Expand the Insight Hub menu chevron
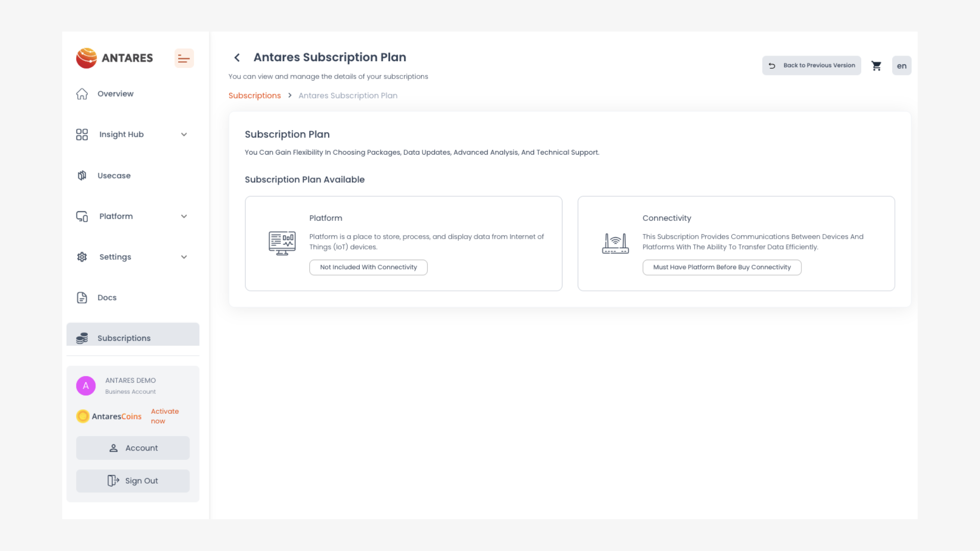980x551 pixels. pos(184,135)
